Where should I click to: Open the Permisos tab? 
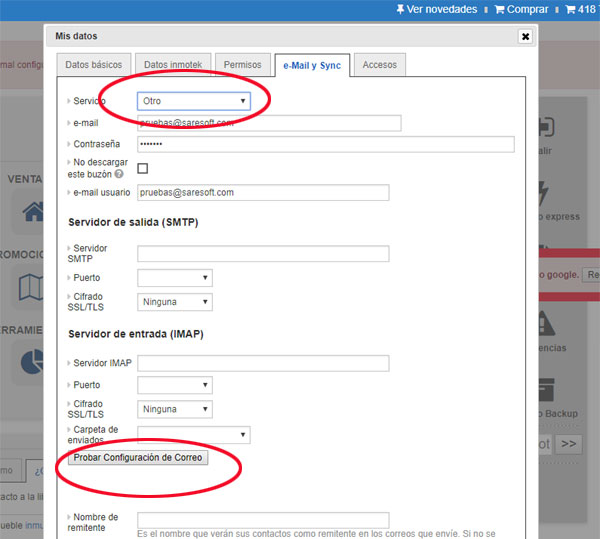(x=243, y=65)
